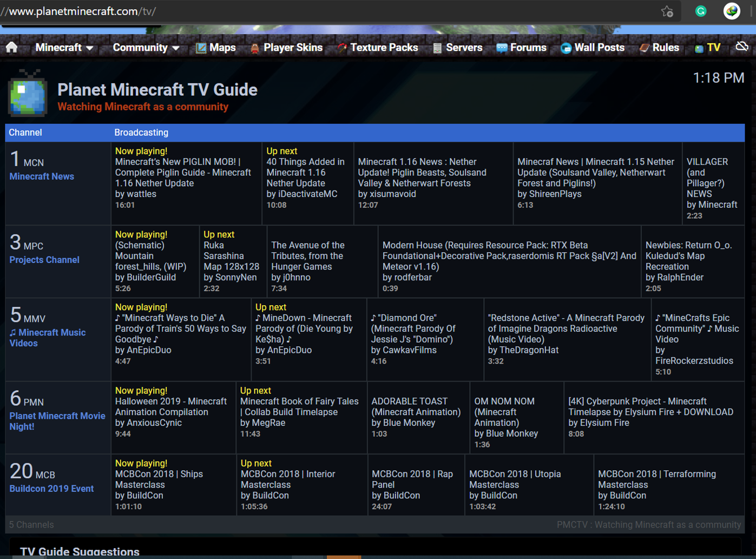Click the crossed-out cloud icon
The image size is (756, 559).
pyautogui.click(x=742, y=47)
